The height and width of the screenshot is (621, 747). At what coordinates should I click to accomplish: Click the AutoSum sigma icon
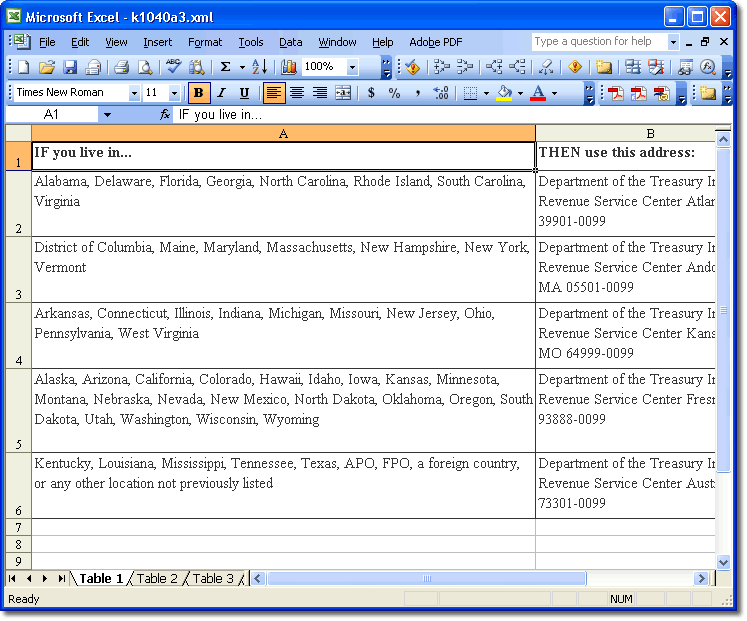(x=225, y=67)
